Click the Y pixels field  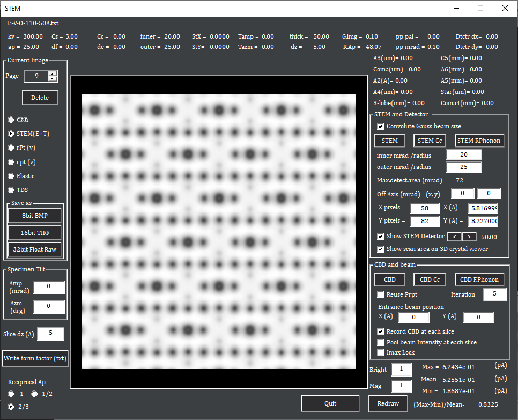[425, 221]
